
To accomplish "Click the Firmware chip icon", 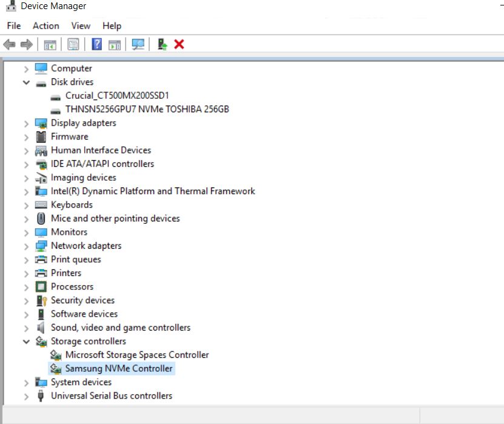I will point(41,136).
